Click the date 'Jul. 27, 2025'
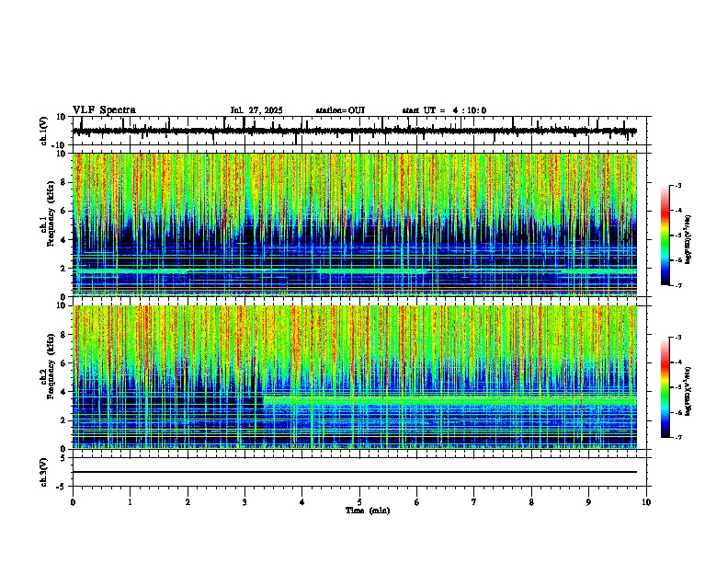 click(x=256, y=110)
